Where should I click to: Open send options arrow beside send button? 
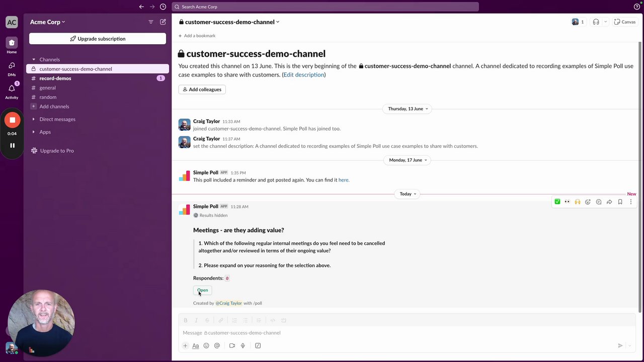tap(629, 345)
